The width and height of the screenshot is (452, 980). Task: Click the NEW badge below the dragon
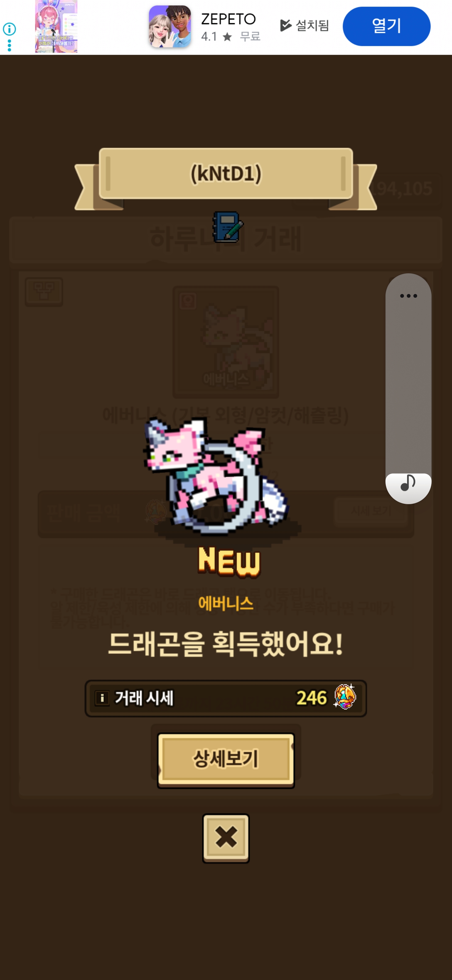pos(229,562)
